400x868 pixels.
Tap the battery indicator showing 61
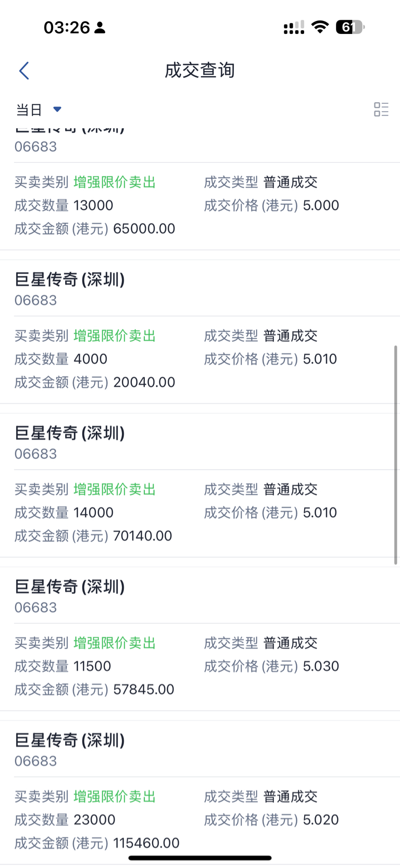(350, 27)
